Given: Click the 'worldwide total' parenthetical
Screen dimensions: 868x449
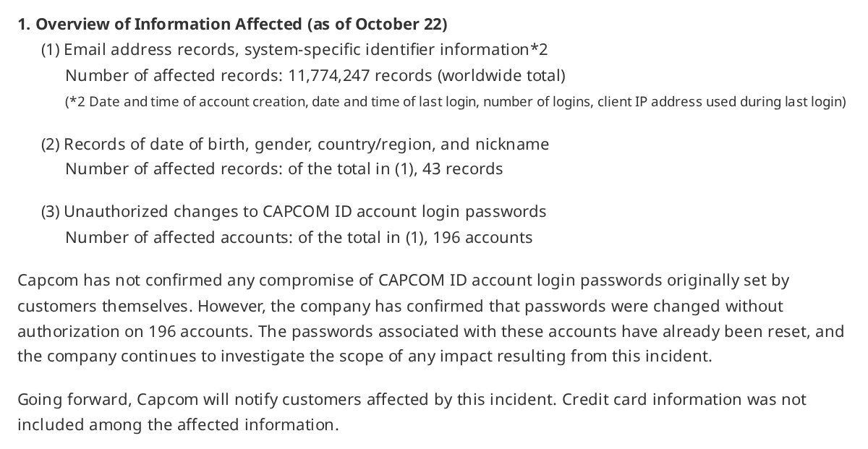Looking at the screenshot, I should 502,75.
